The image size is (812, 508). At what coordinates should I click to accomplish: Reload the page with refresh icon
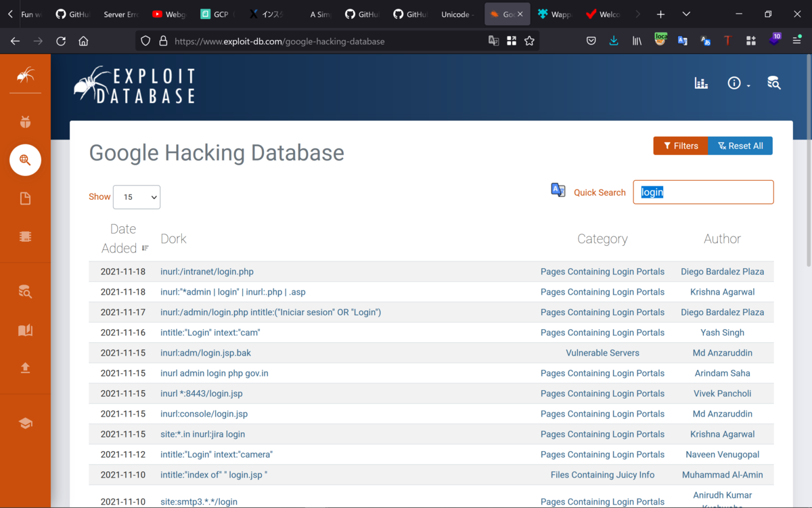click(x=61, y=41)
